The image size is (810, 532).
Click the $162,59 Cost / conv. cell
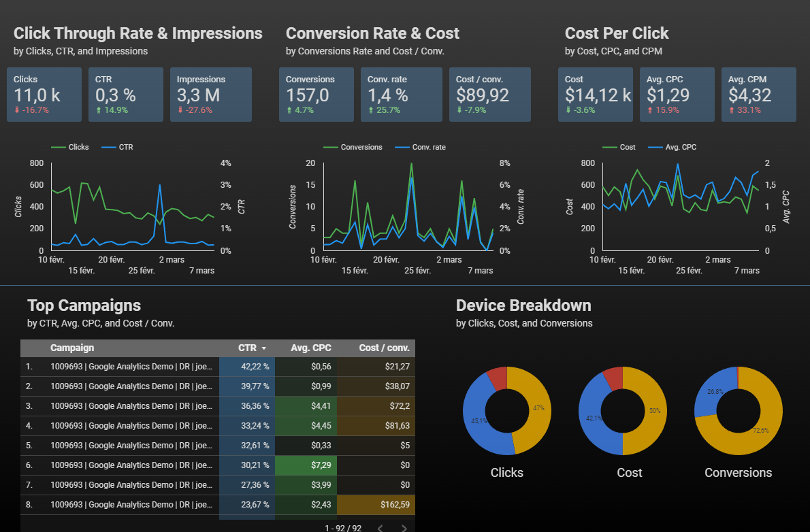(x=376, y=505)
